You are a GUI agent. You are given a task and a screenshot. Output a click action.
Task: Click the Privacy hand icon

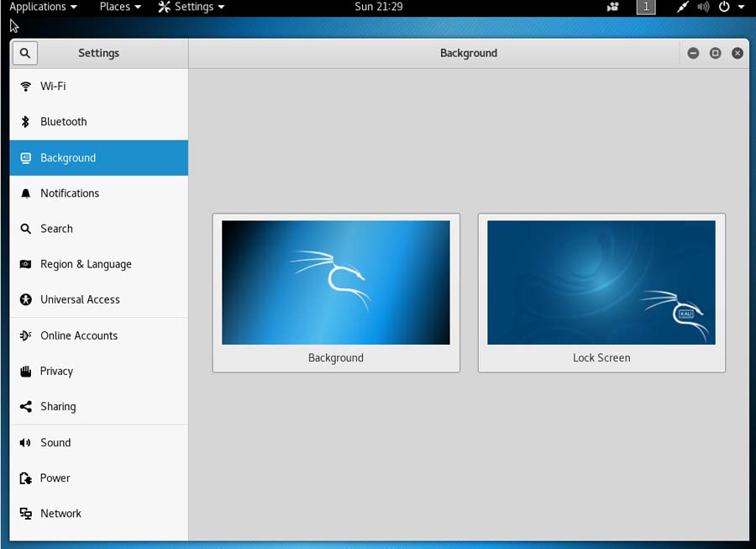pos(25,371)
